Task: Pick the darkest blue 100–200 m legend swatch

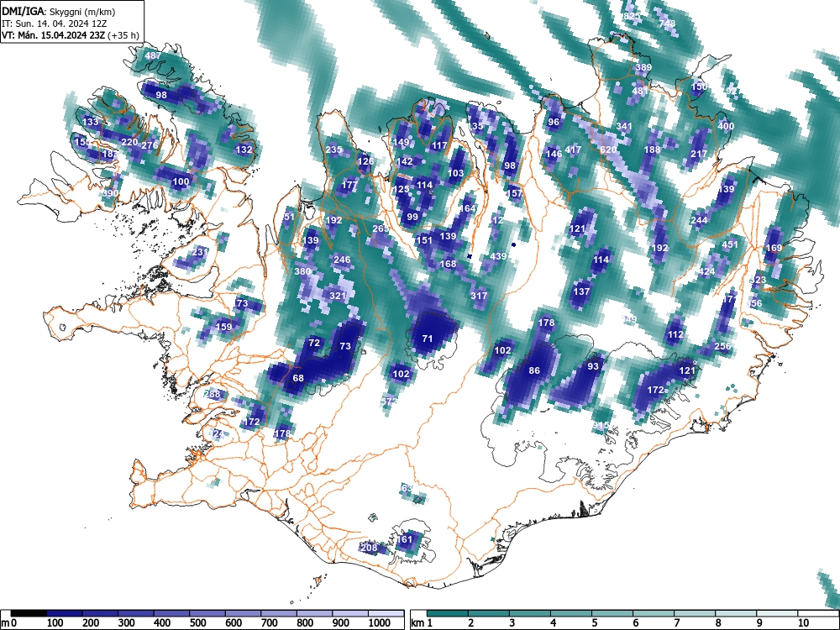Action: point(65,613)
